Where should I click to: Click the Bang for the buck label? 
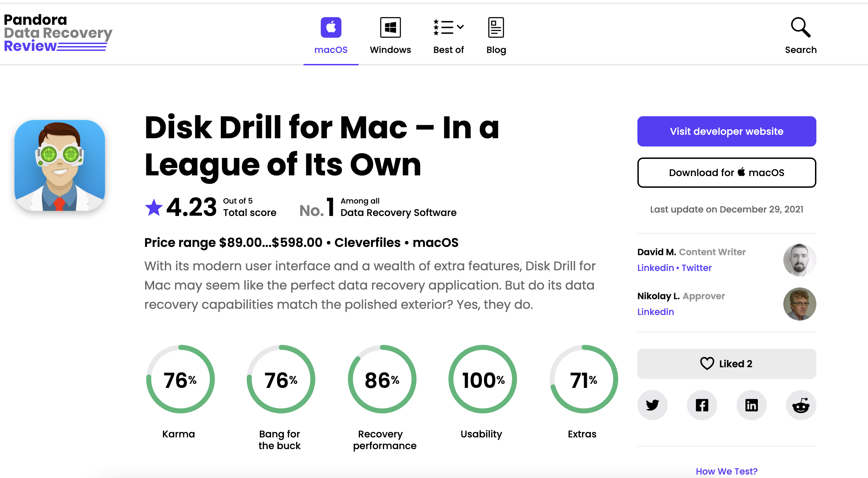tap(279, 440)
